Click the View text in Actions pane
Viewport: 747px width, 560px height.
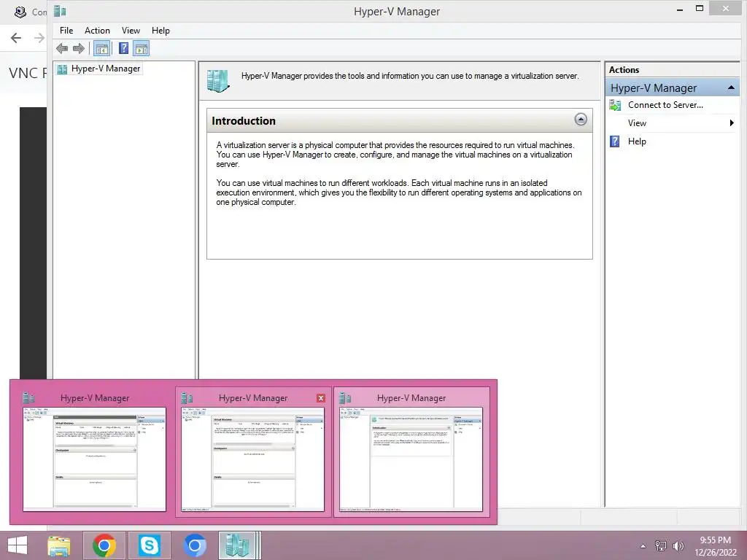tap(637, 123)
